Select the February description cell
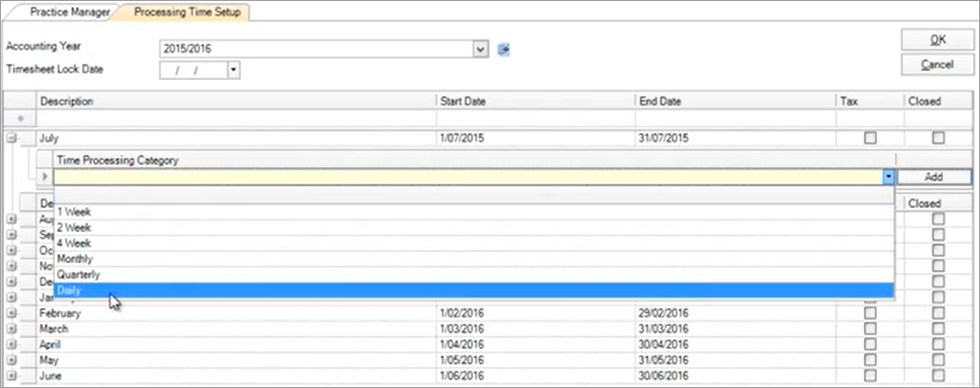Screen dimensions: 980x388 pos(236,313)
